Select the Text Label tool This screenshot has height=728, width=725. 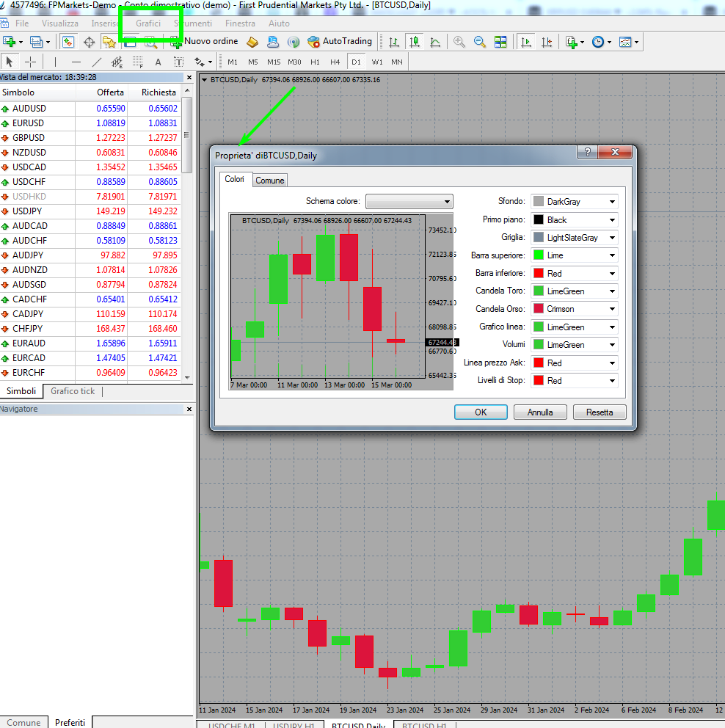click(x=179, y=62)
